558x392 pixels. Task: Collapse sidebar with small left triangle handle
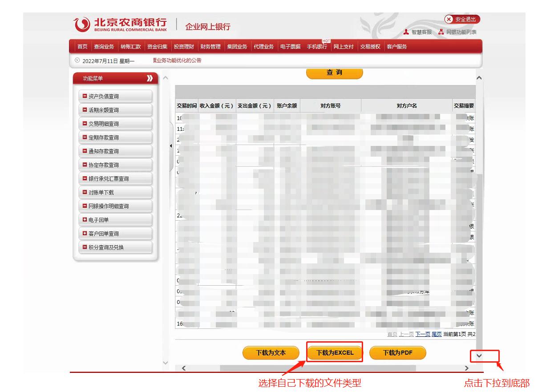click(172, 146)
